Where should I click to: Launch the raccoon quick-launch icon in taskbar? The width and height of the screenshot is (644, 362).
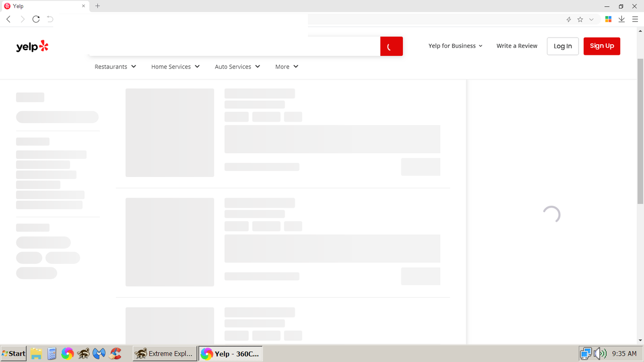[84, 353]
